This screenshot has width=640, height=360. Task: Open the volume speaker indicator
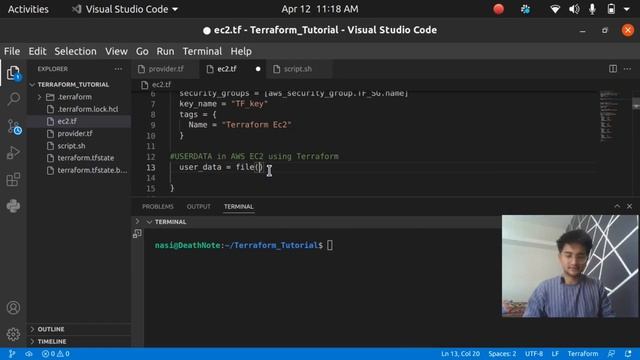pyautogui.click(x=574, y=9)
